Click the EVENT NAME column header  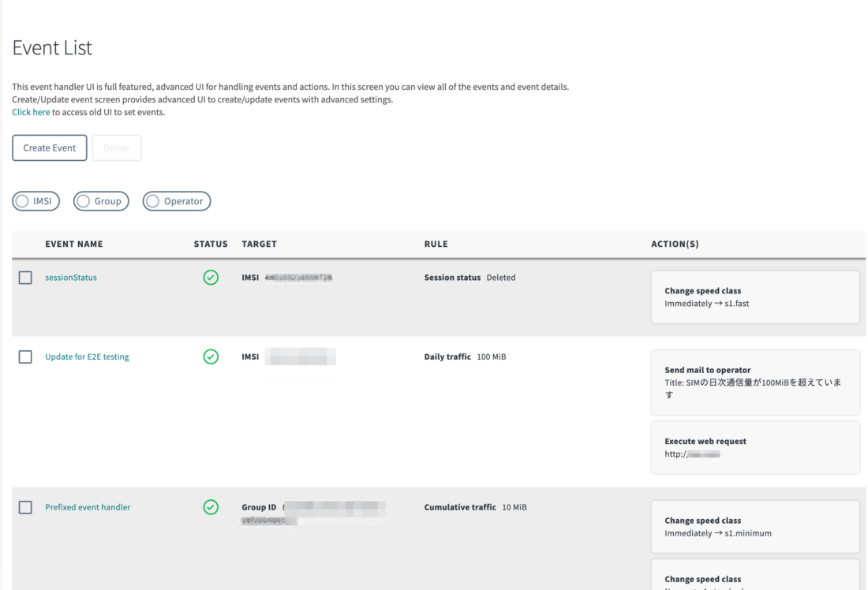pyautogui.click(x=74, y=244)
